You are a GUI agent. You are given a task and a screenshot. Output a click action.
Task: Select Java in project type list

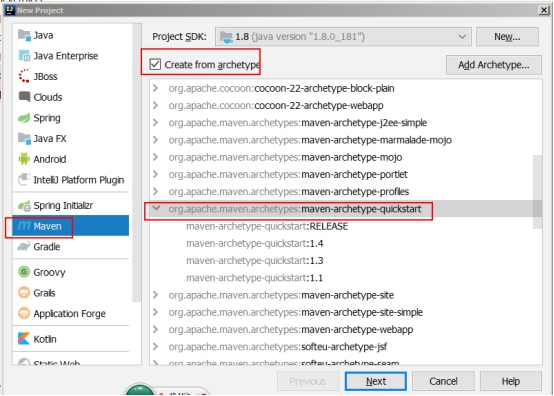click(x=71, y=35)
